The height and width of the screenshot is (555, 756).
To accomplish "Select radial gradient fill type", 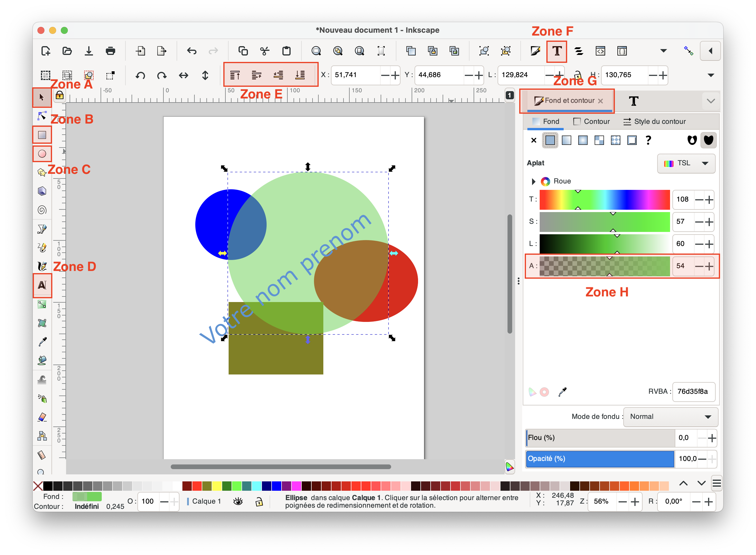I will tap(583, 140).
